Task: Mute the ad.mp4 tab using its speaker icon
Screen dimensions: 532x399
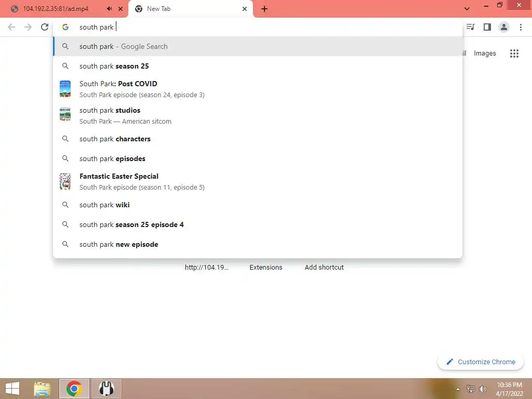Action: click(109, 9)
